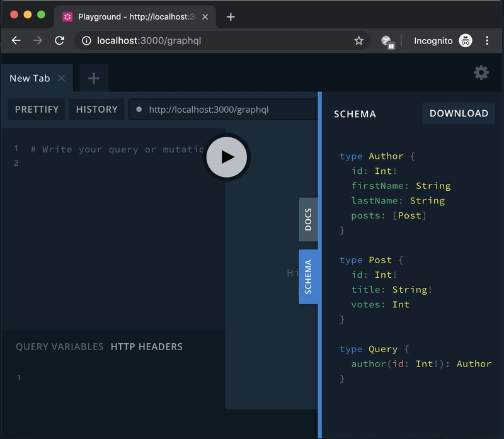This screenshot has height=439, width=504.
Task: Click the SCHEMA panel heading
Action: pos(355,114)
